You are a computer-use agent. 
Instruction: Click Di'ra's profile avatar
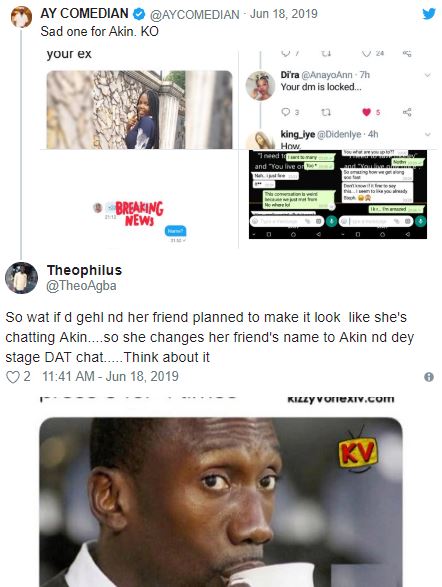(260, 86)
